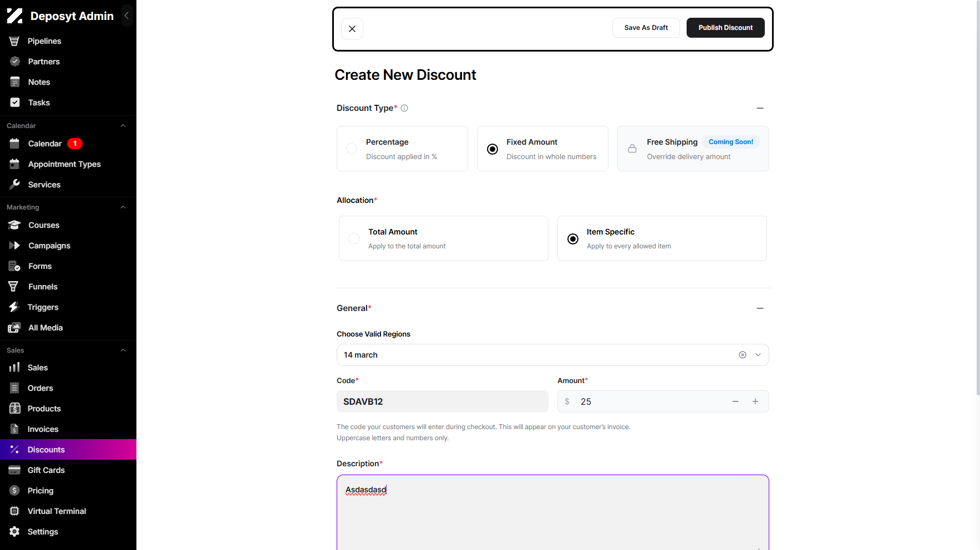Collapse the sidebar with the chevron button
The width and height of the screenshot is (980, 550).
coord(126,16)
